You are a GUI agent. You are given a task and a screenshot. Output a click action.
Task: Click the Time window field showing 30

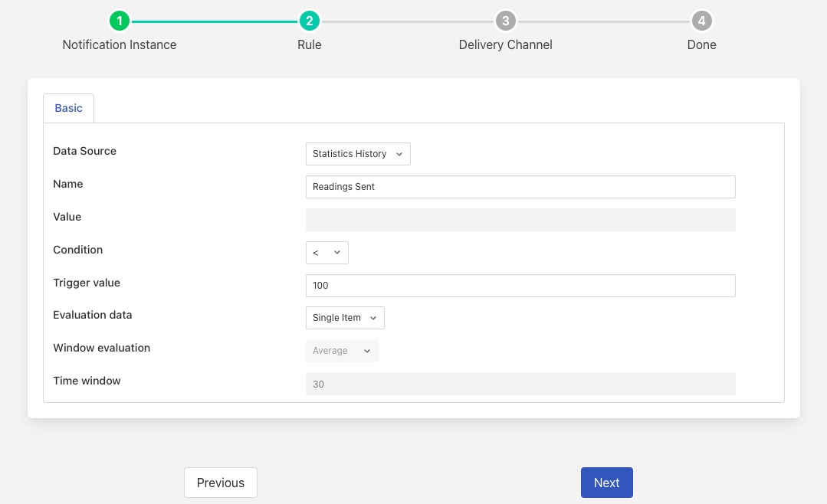click(520, 384)
